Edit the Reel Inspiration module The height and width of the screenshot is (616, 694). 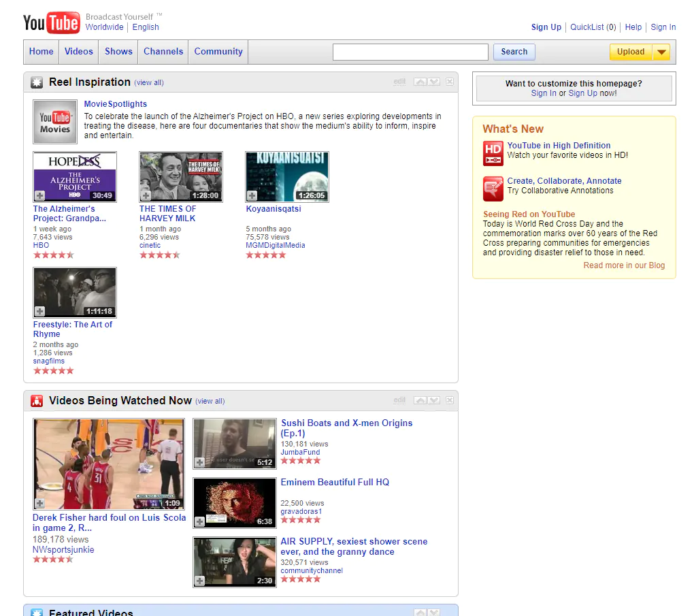point(399,82)
